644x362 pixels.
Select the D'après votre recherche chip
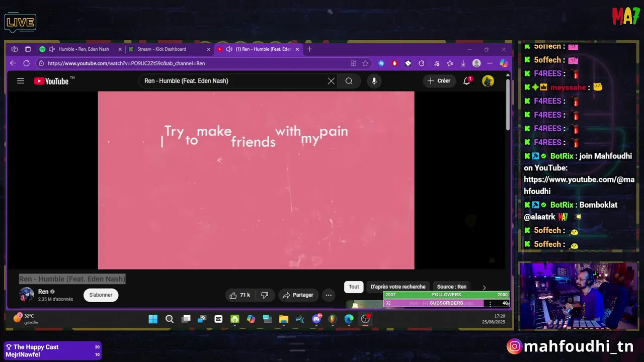(x=398, y=287)
